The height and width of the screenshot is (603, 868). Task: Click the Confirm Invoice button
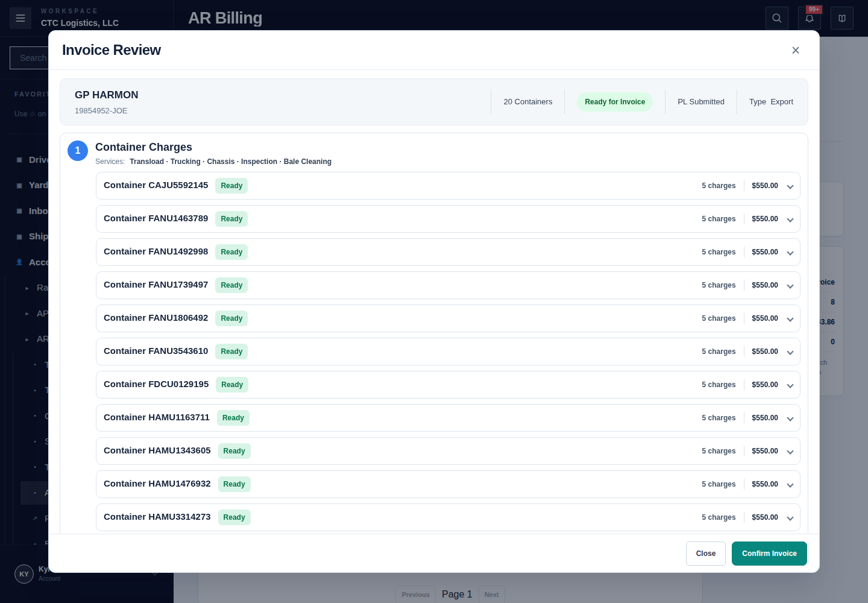[x=769, y=554]
